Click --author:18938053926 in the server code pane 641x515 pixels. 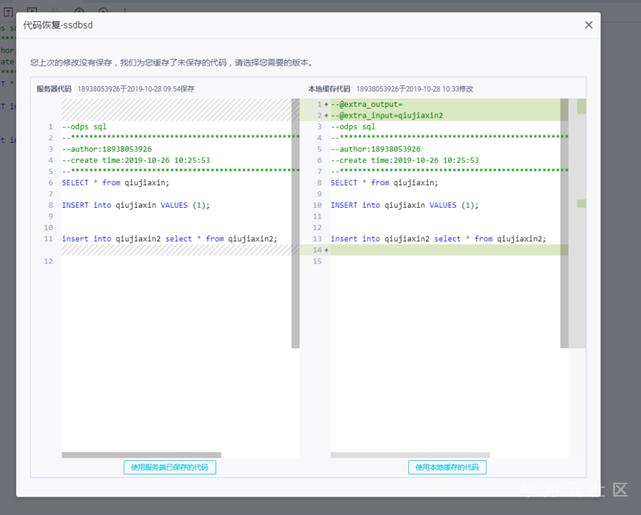click(107, 149)
